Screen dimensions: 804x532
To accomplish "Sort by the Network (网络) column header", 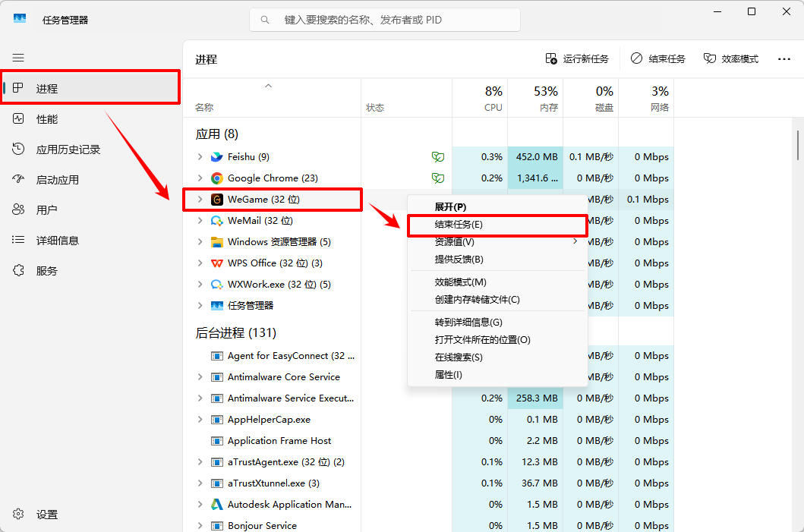I will pyautogui.click(x=646, y=98).
